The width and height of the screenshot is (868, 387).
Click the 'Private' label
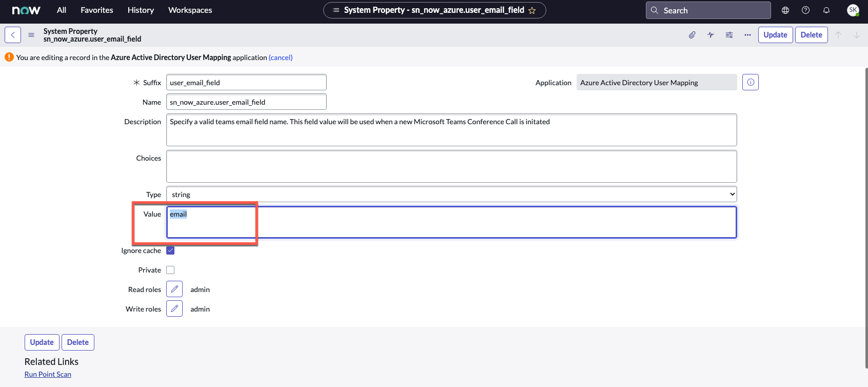[x=150, y=270]
